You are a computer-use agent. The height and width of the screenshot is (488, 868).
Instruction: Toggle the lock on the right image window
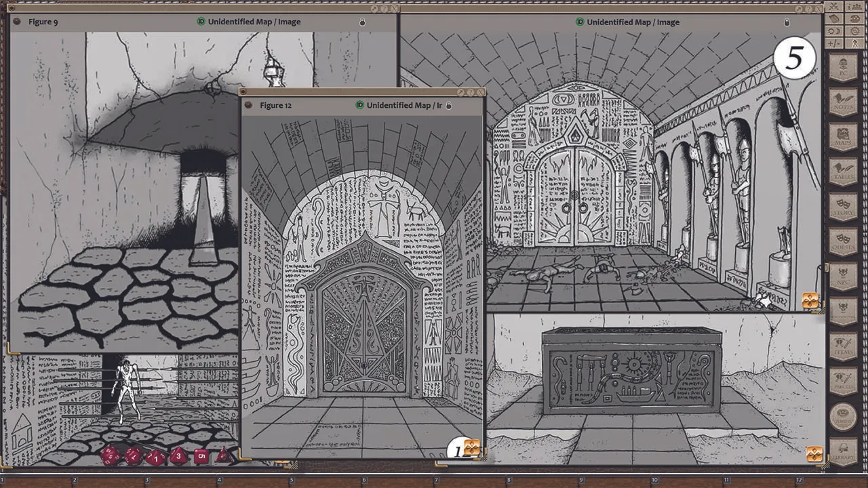(x=787, y=22)
